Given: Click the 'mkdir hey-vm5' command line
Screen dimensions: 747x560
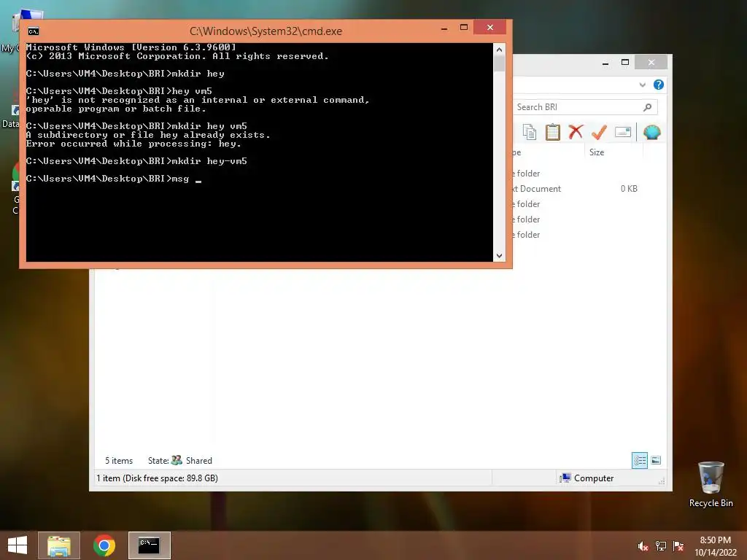Looking at the screenshot, I should pyautogui.click(x=136, y=161).
